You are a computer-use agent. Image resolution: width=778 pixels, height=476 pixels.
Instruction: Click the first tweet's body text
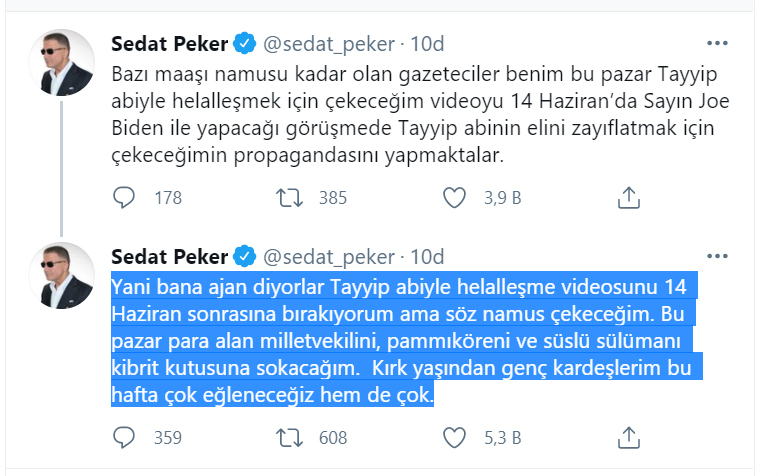[x=400, y=115]
